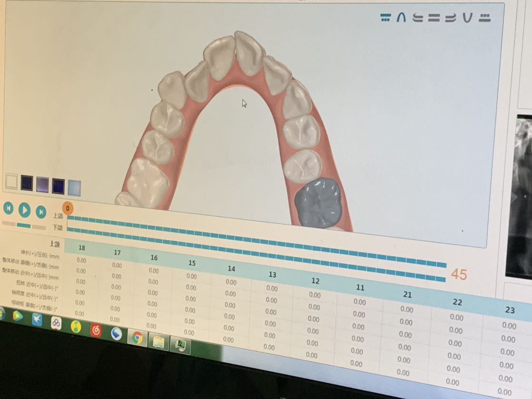Click the 下颌 lower jaw timeline track
532x399 pixels.
click(256, 256)
